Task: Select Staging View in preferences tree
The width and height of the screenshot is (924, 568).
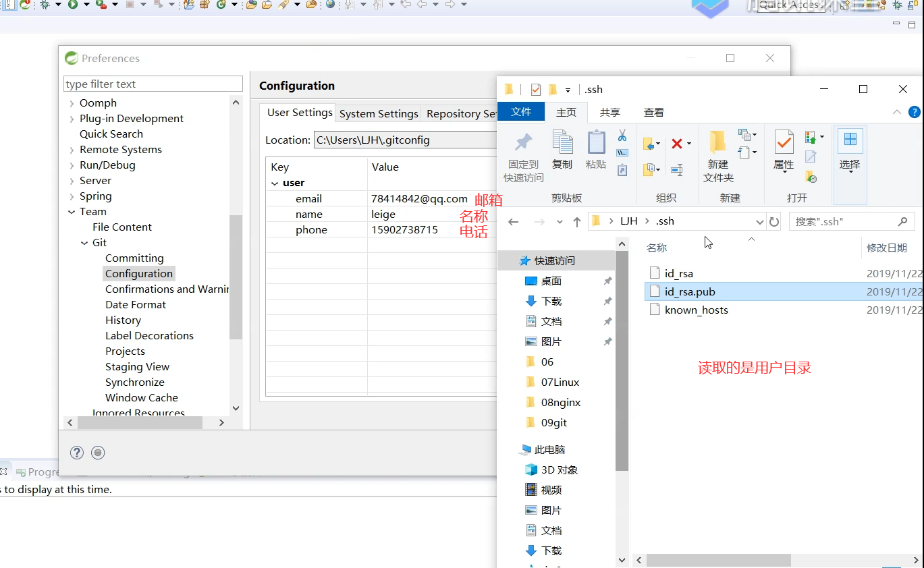Action: click(x=137, y=367)
